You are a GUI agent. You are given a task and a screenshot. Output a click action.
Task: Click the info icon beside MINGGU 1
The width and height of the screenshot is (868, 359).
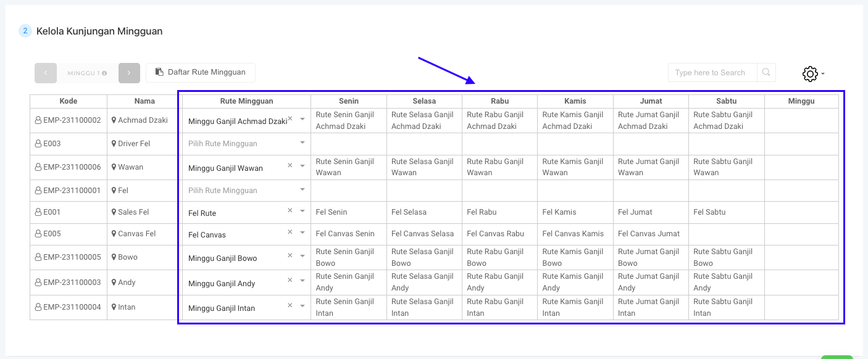tap(104, 73)
